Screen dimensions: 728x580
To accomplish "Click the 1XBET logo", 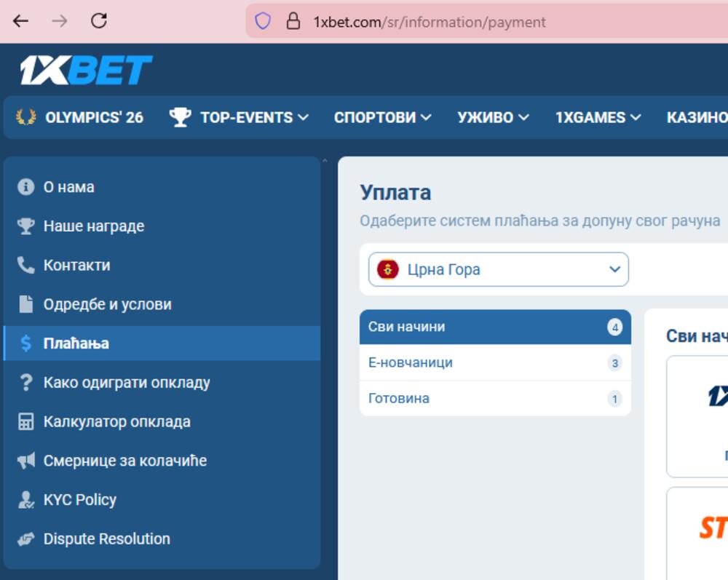I will [86, 71].
